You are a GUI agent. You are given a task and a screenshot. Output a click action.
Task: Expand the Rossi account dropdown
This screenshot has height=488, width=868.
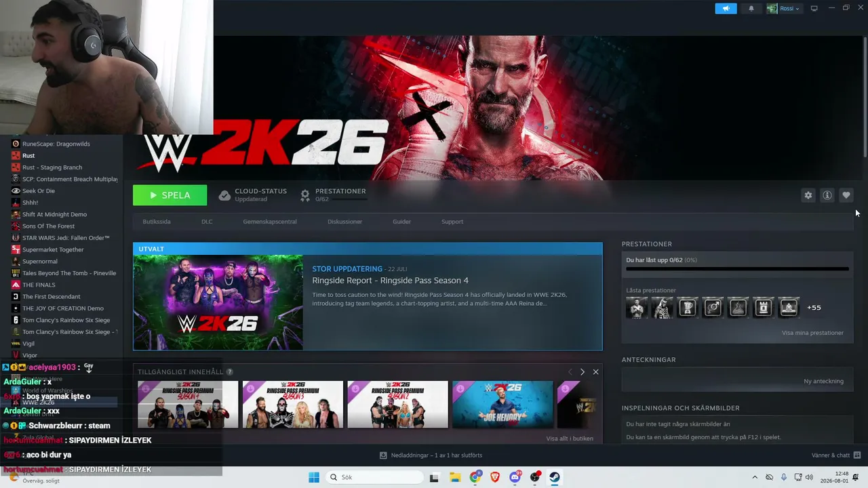click(784, 9)
